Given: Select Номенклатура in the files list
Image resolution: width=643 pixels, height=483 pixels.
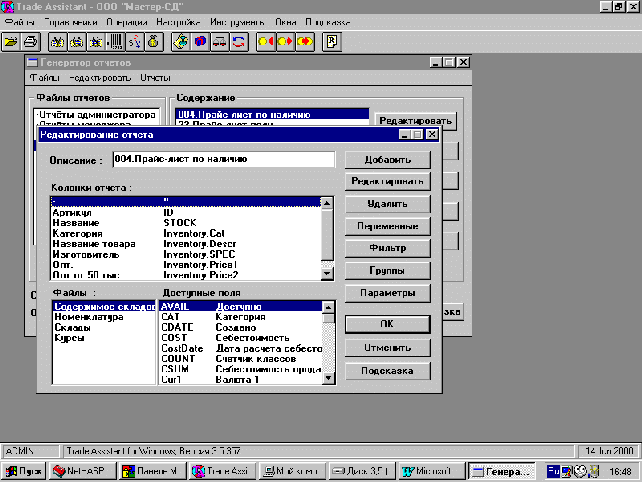Looking at the screenshot, I should coord(86,317).
